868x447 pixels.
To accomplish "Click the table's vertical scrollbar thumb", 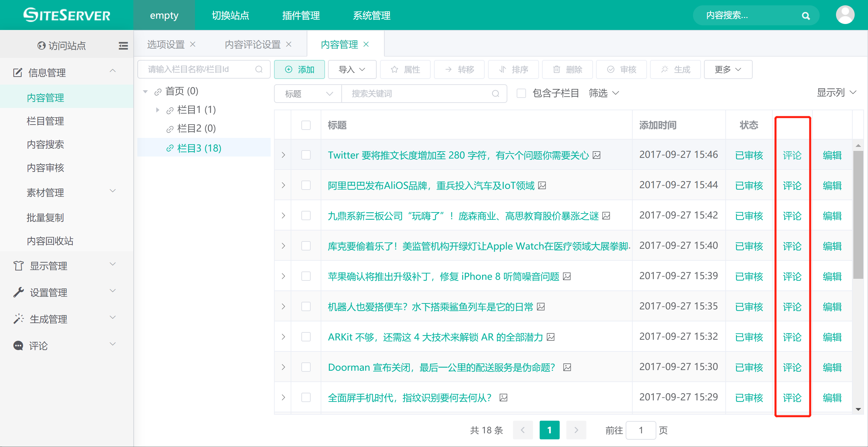I will (858, 216).
